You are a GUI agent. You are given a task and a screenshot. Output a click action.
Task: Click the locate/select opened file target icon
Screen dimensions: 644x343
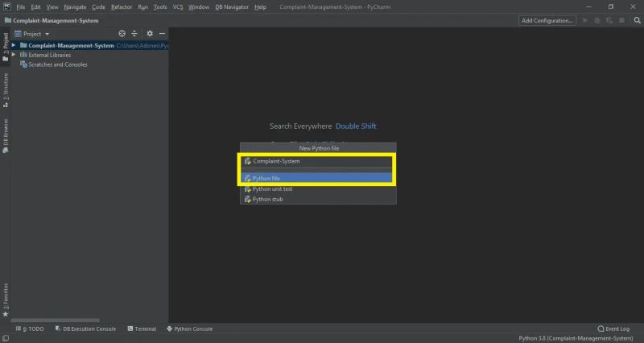pos(122,34)
